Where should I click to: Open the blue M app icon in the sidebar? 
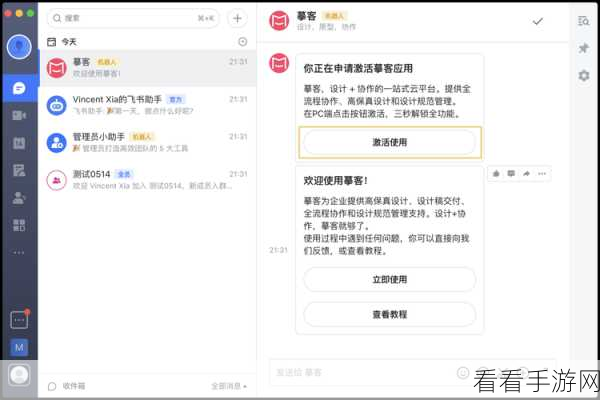pos(19,348)
